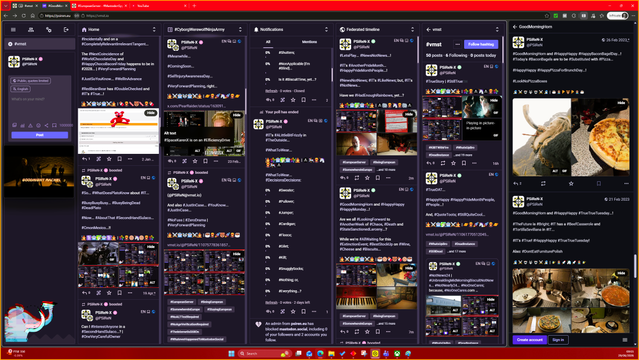This screenshot has height=360, width=639.
Task: Open the hamburger menu in compose panel
Action: (13, 30)
